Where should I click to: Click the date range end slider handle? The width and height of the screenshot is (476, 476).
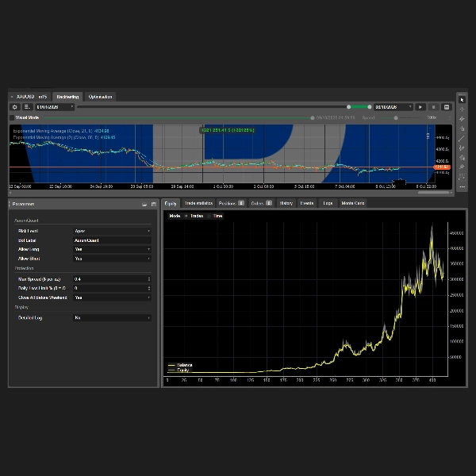(x=370, y=107)
